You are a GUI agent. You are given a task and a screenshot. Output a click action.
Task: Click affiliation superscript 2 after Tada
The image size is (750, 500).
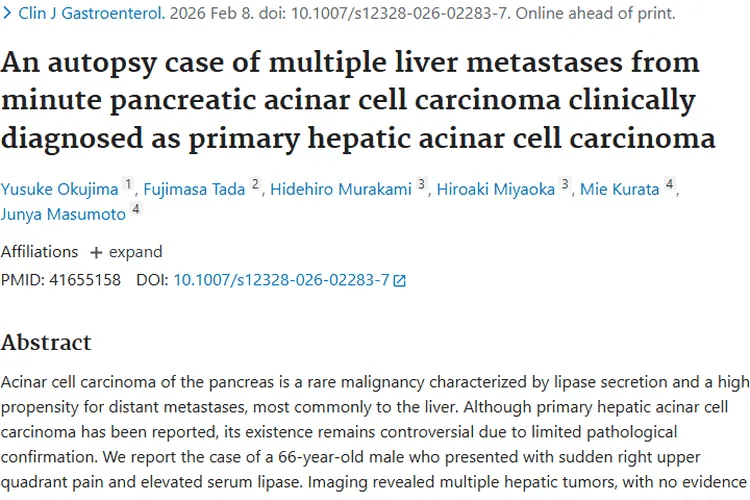(x=255, y=184)
